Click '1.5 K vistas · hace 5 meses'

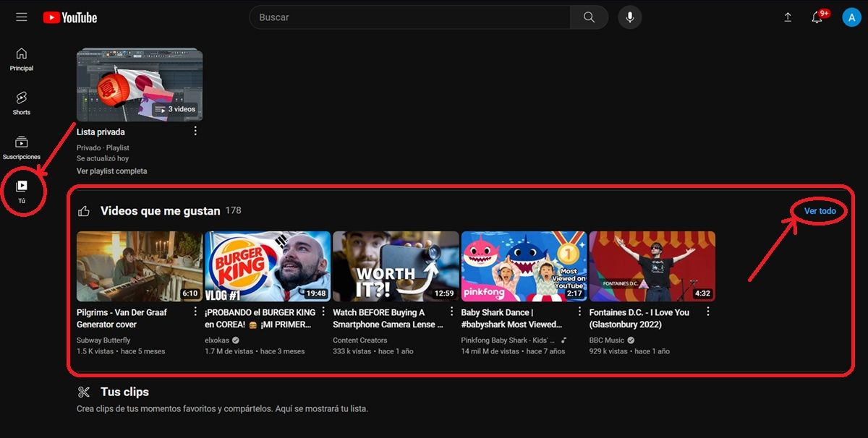coord(121,351)
